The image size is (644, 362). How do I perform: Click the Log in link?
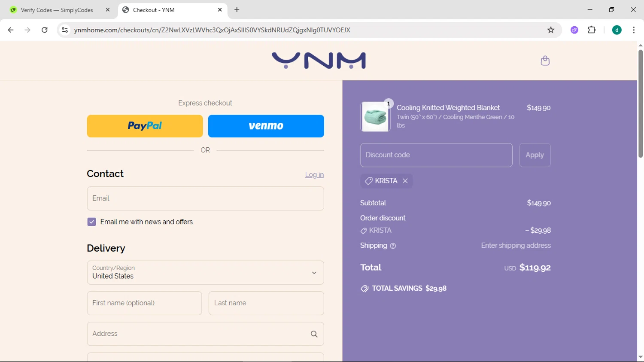click(x=314, y=175)
